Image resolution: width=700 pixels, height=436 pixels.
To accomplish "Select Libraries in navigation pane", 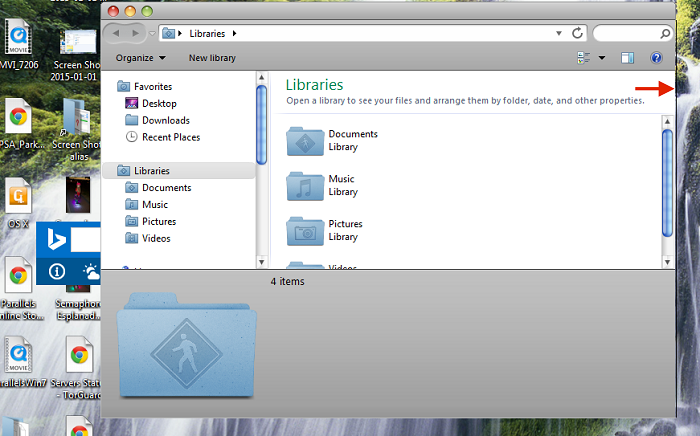I will (179, 171).
